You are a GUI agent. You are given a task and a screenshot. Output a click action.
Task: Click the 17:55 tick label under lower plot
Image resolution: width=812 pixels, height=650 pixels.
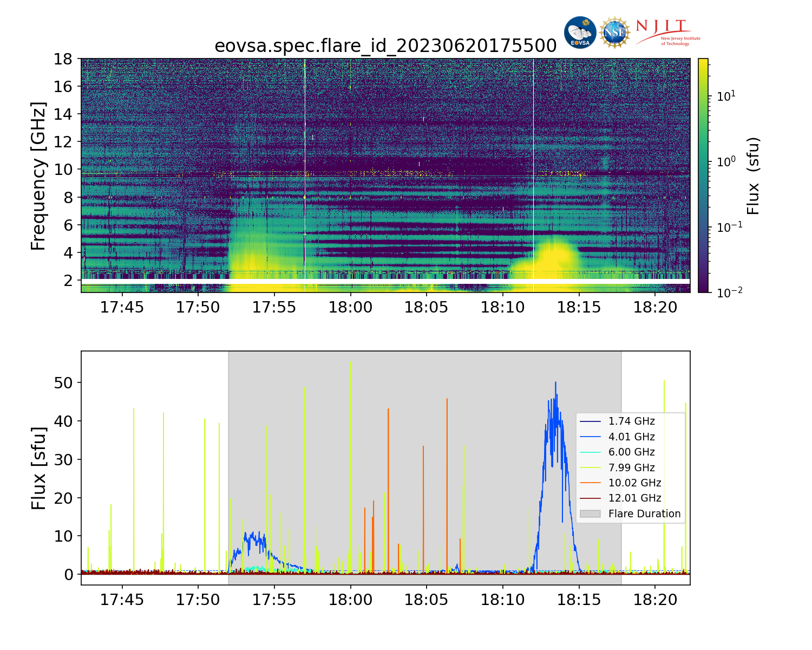pyautogui.click(x=274, y=600)
